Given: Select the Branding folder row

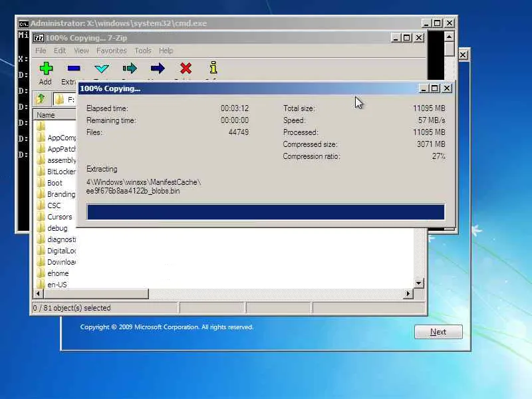Looking at the screenshot, I should tap(57, 194).
